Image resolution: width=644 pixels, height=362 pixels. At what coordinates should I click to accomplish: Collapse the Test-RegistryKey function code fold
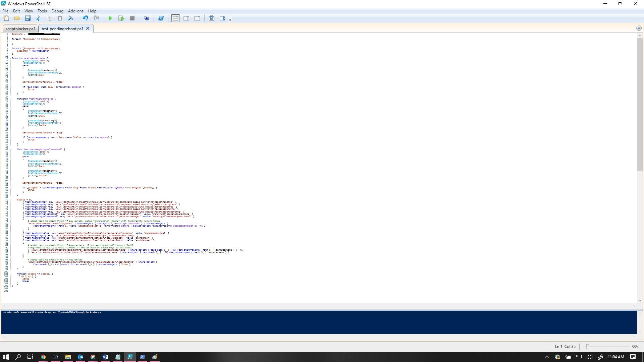(10, 58)
